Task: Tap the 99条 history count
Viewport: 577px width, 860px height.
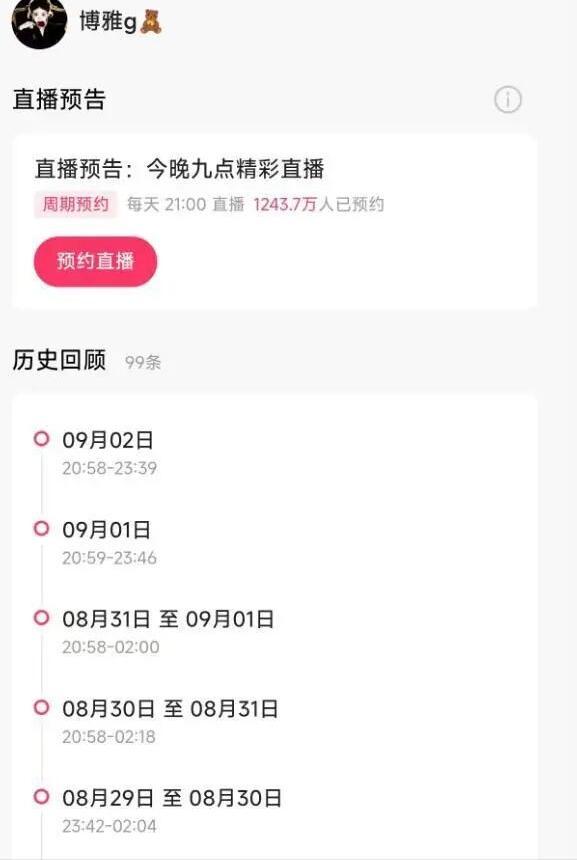Action: point(143,363)
